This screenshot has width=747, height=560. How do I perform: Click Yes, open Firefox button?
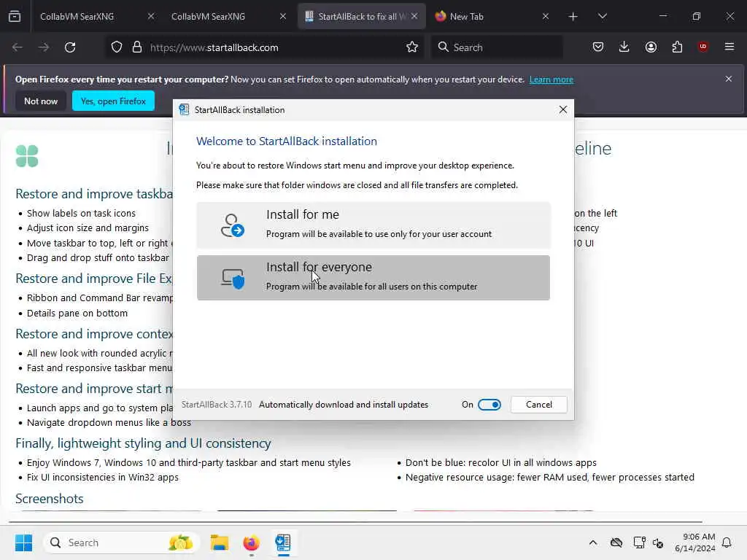pos(113,101)
